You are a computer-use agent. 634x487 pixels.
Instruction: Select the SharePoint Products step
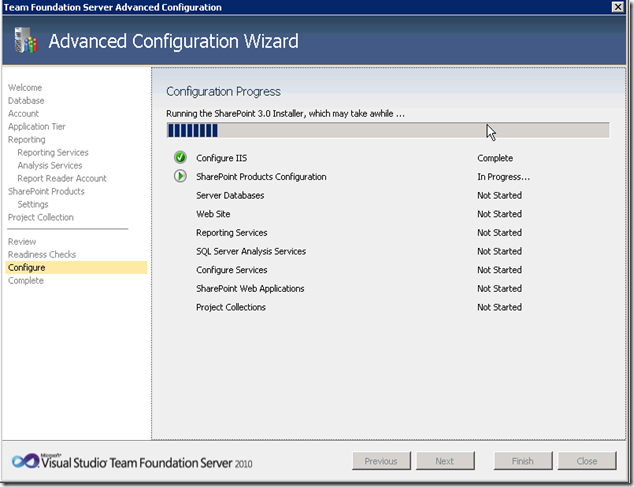(46, 191)
